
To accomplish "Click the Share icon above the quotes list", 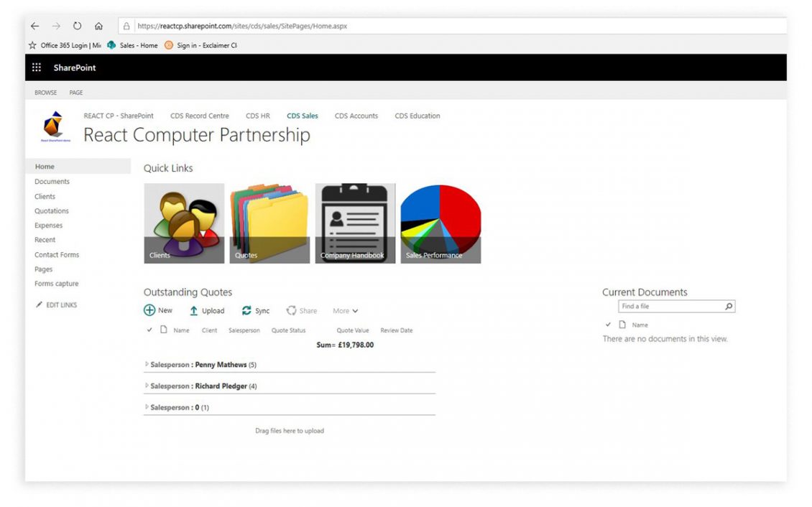I will pos(290,310).
